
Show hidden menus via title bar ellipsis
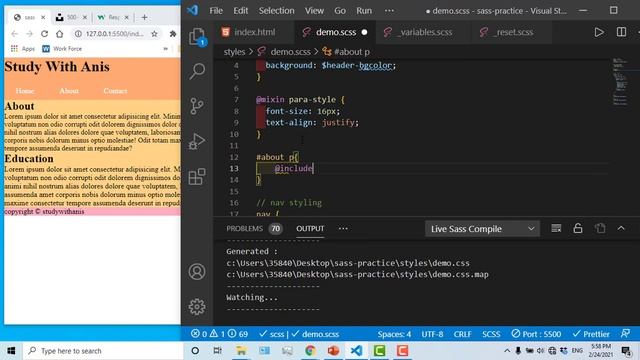tap(389, 11)
